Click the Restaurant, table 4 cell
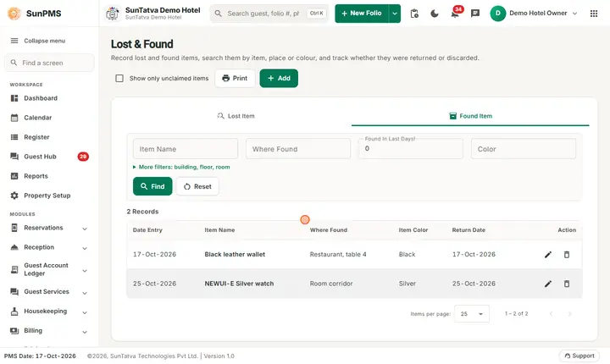The height and width of the screenshot is (364, 610). (x=338, y=254)
